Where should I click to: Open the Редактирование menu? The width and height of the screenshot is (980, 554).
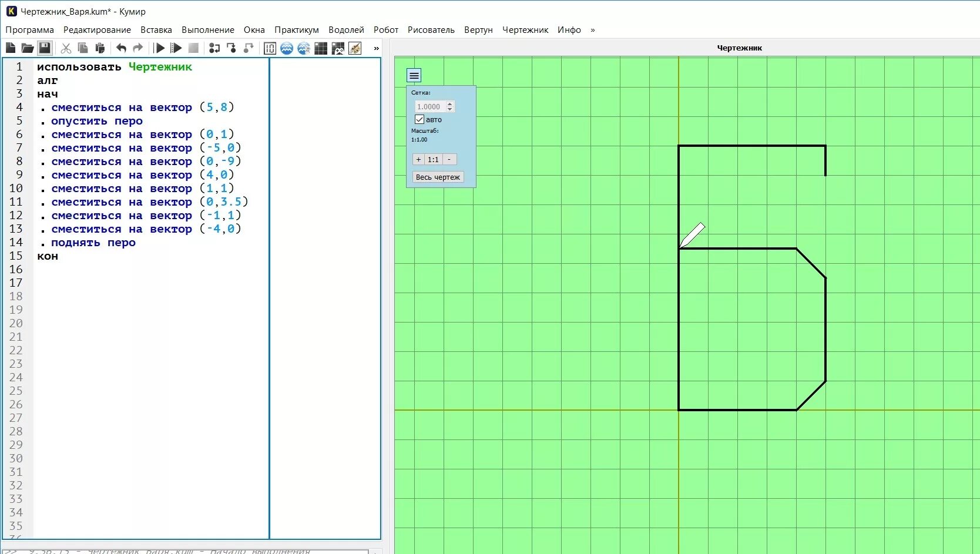point(97,30)
